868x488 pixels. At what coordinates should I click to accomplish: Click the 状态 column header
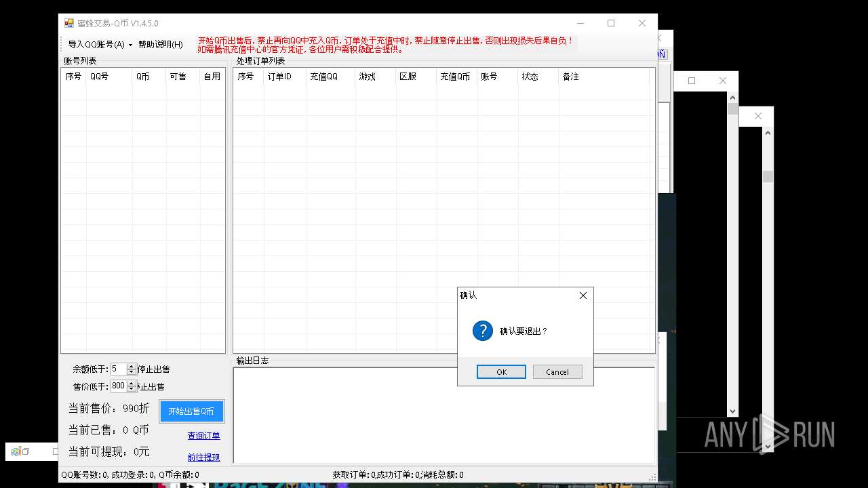tap(538, 77)
